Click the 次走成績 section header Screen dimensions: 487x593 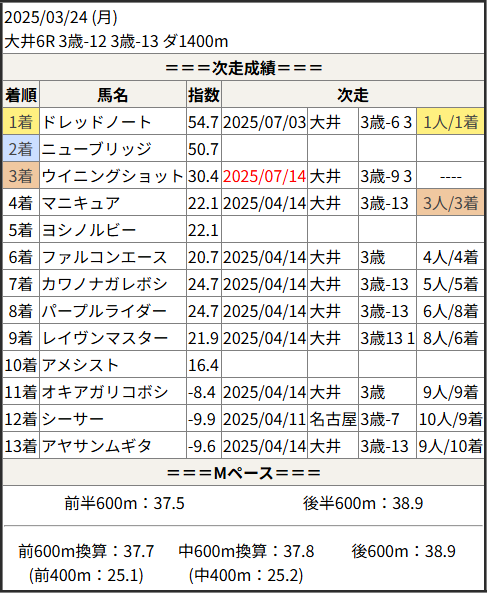click(x=244, y=68)
